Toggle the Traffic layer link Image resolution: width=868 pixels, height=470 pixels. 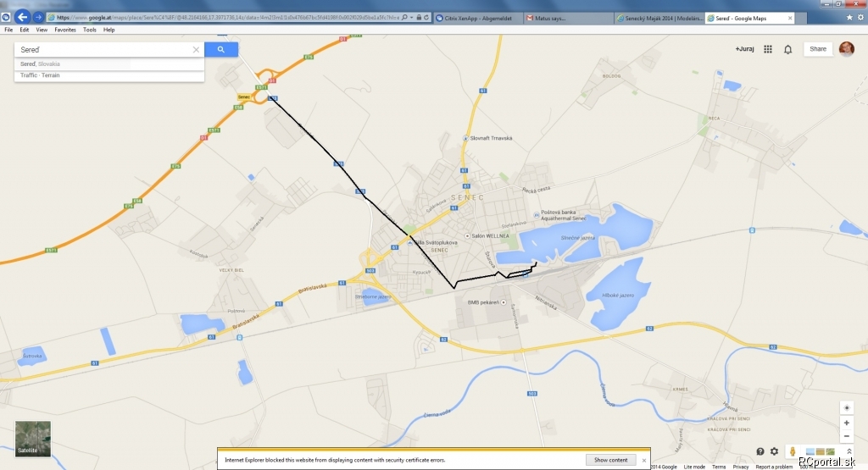point(29,75)
